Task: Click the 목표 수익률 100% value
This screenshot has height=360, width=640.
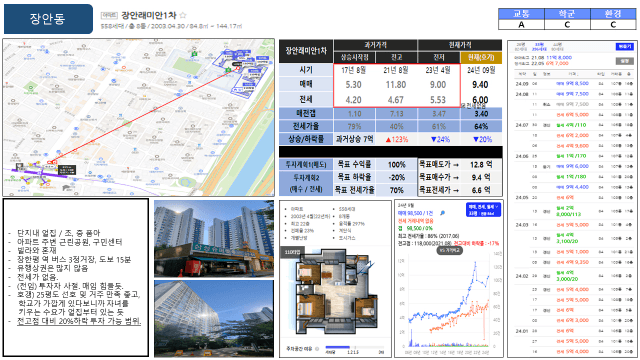Action: [396, 165]
